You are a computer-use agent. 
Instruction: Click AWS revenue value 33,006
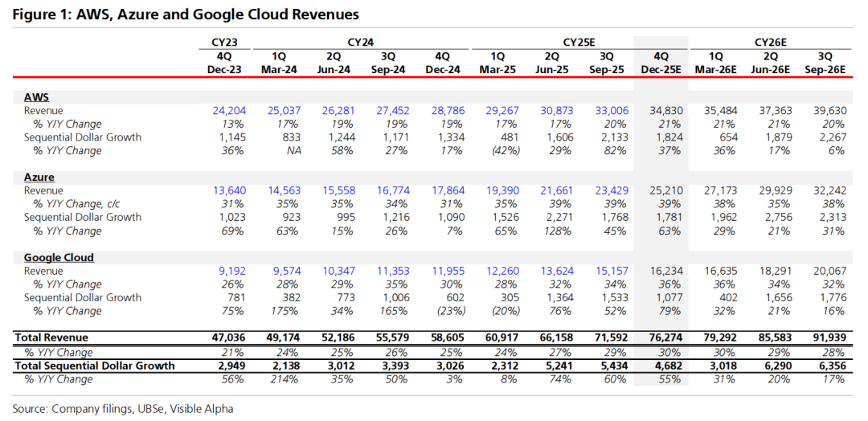click(x=612, y=111)
